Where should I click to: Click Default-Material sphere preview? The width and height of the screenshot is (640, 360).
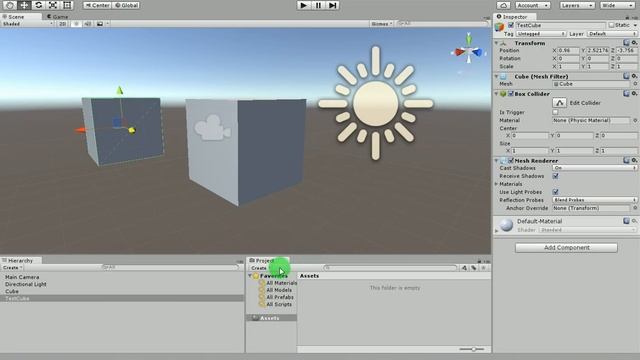pos(507,225)
